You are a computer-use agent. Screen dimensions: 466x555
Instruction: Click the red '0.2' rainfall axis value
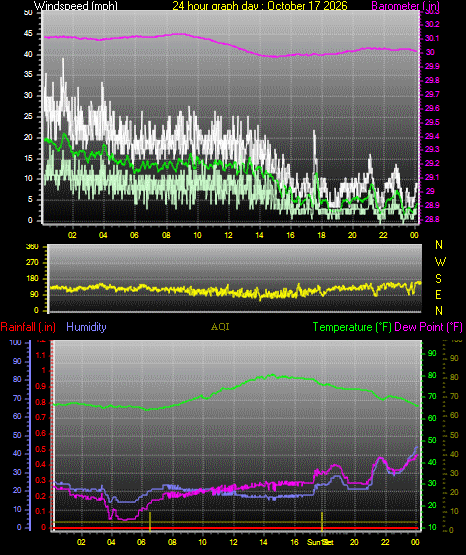coord(41,496)
